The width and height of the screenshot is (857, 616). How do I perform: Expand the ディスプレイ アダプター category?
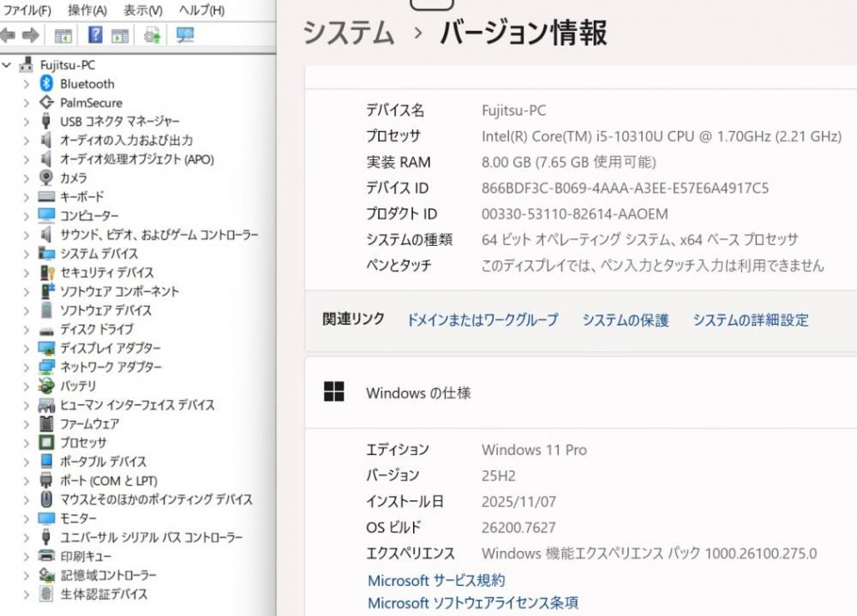tap(27, 349)
